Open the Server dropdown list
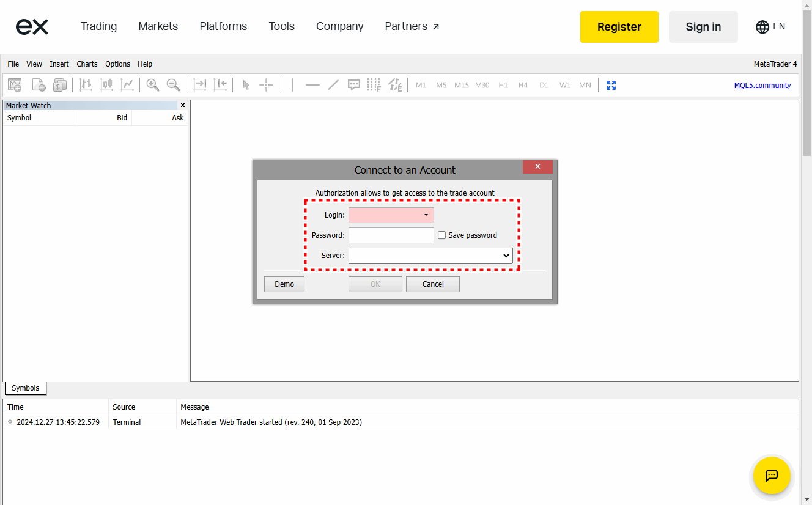Screen dimensions: 812x505 pyautogui.click(x=430, y=256)
